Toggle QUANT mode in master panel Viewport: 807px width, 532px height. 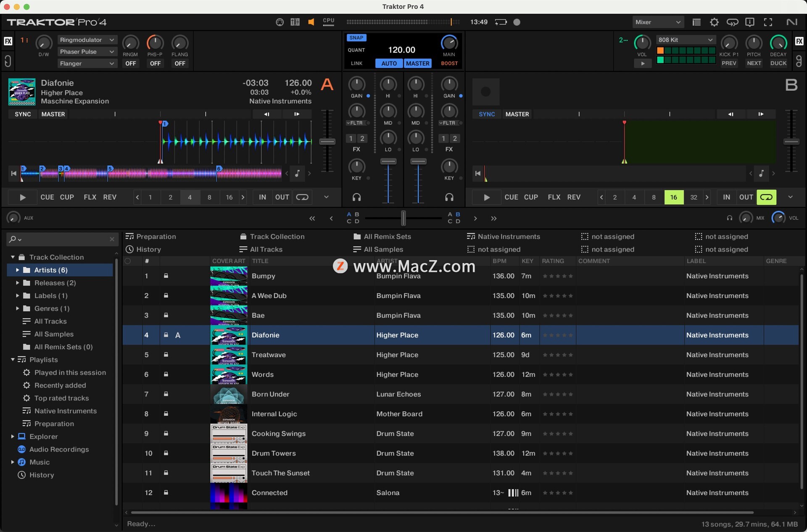click(356, 50)
